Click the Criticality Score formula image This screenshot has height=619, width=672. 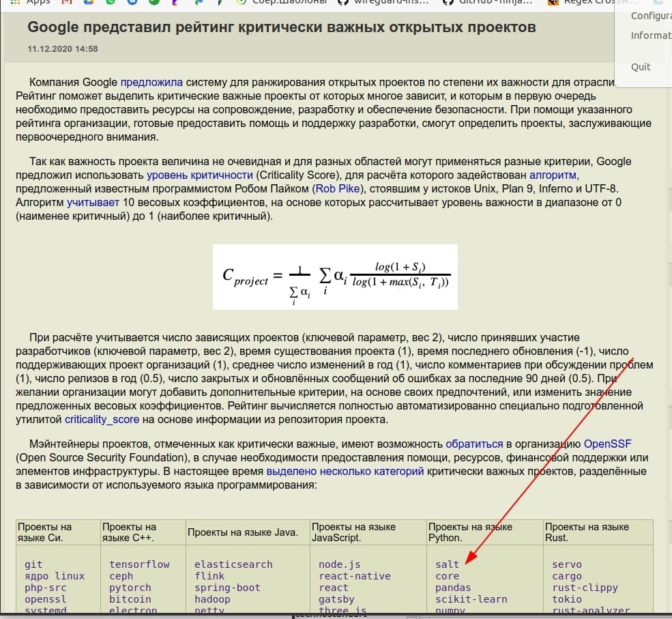(x=335, y=277)
